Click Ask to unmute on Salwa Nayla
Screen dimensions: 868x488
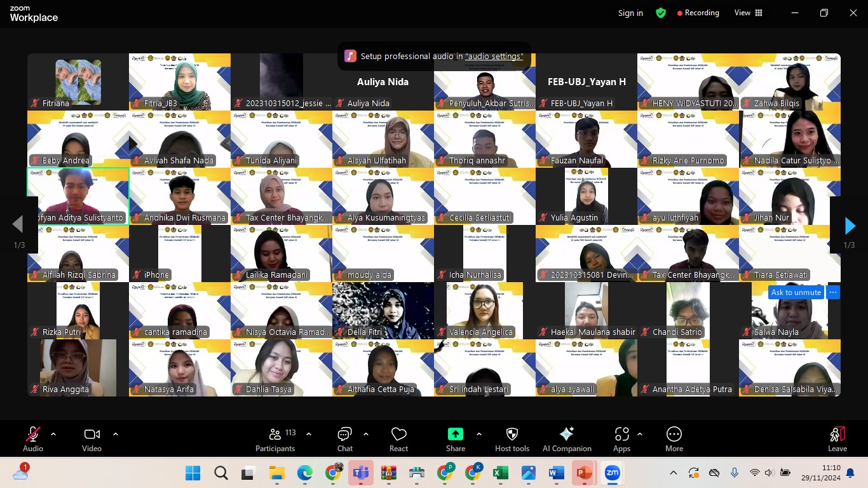(796, 292)
